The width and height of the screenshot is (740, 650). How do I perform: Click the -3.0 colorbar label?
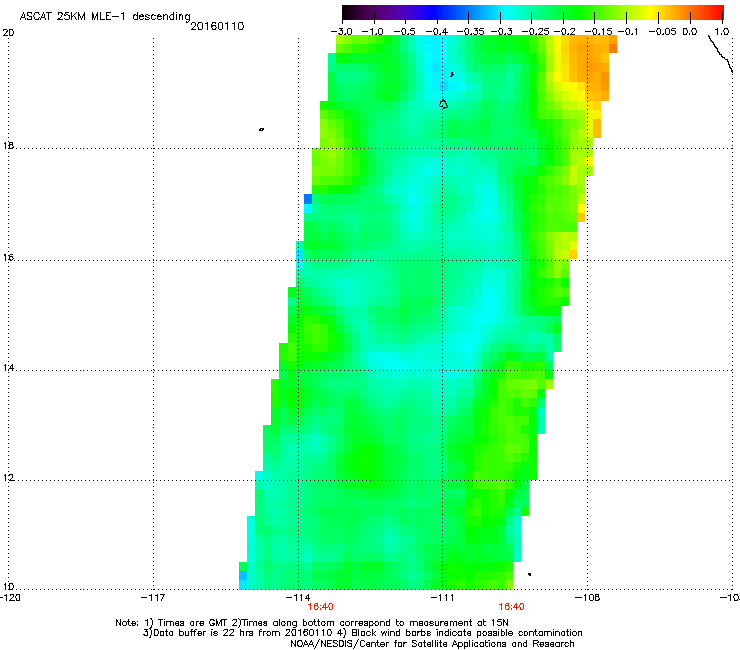342,31
